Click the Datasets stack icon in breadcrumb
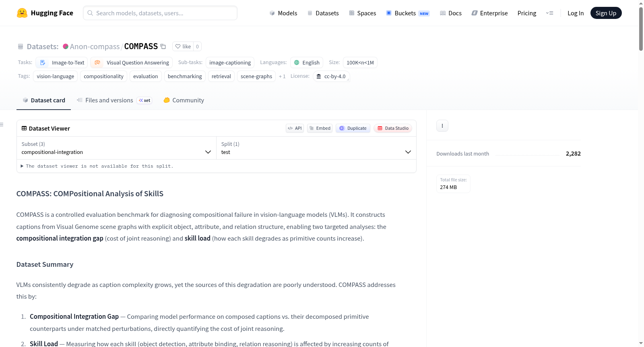The height and width of the screenshot is (347, 644). (21, 47)
